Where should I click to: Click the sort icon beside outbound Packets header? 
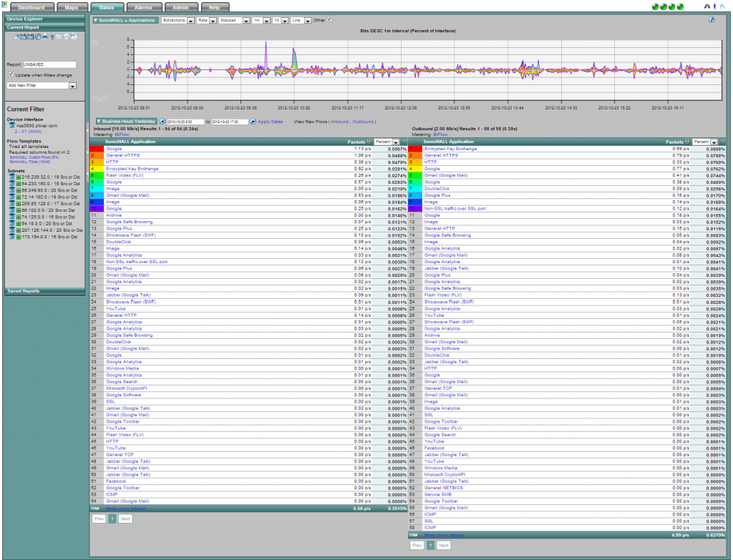coord(687,141)
